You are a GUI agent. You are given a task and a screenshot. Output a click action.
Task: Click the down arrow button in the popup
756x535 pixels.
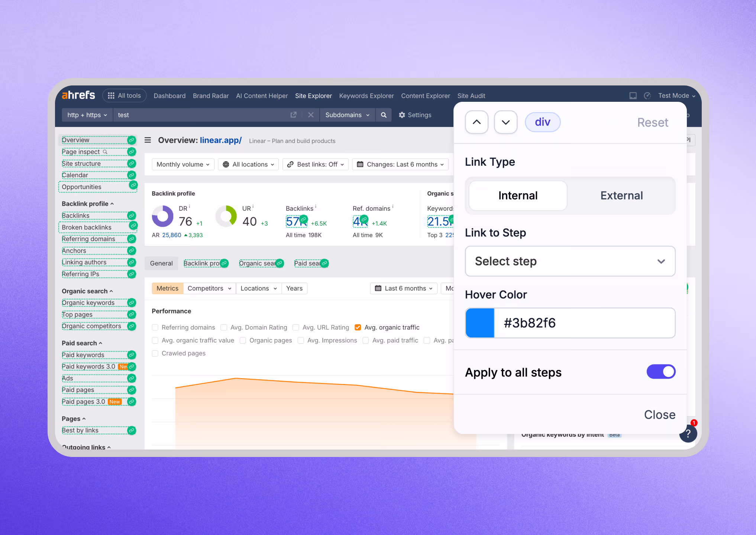click(x=505, y=122)
